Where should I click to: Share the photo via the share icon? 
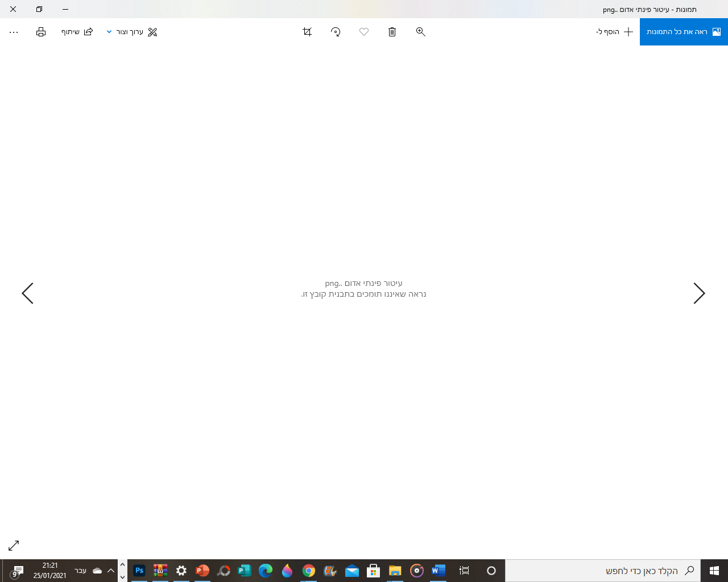[x=88, y=32]
